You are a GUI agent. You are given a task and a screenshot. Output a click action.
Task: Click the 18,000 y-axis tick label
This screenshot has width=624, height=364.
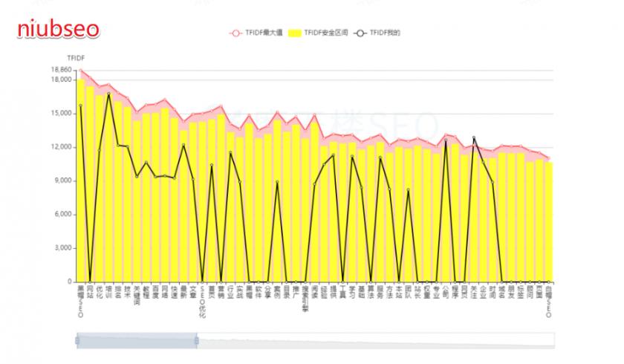click(x=61, y=79)
